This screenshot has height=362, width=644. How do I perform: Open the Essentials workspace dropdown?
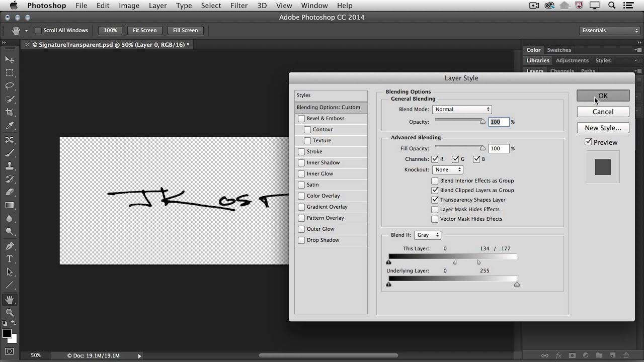(x=609, y=30)
